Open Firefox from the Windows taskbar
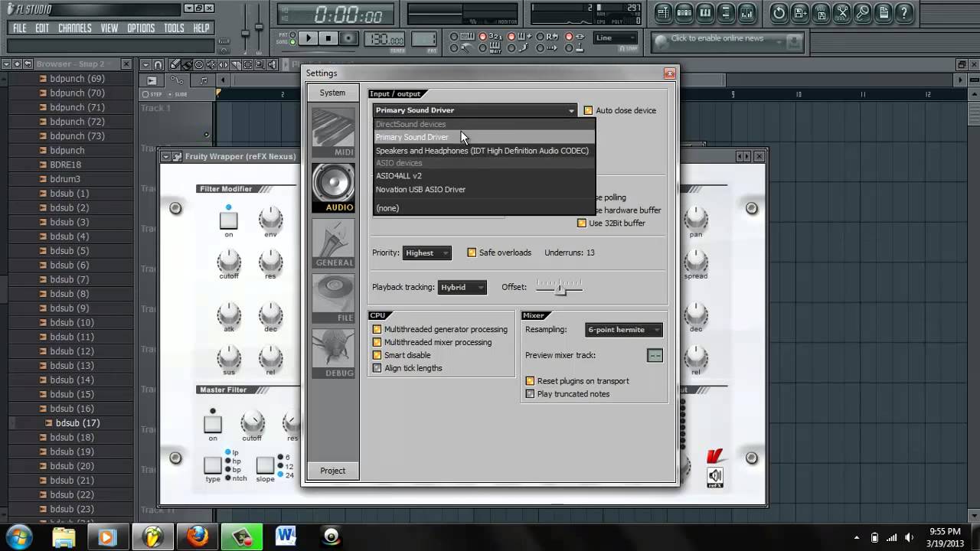980x551 pixels. pyautogui.click(x=197, y=536)
